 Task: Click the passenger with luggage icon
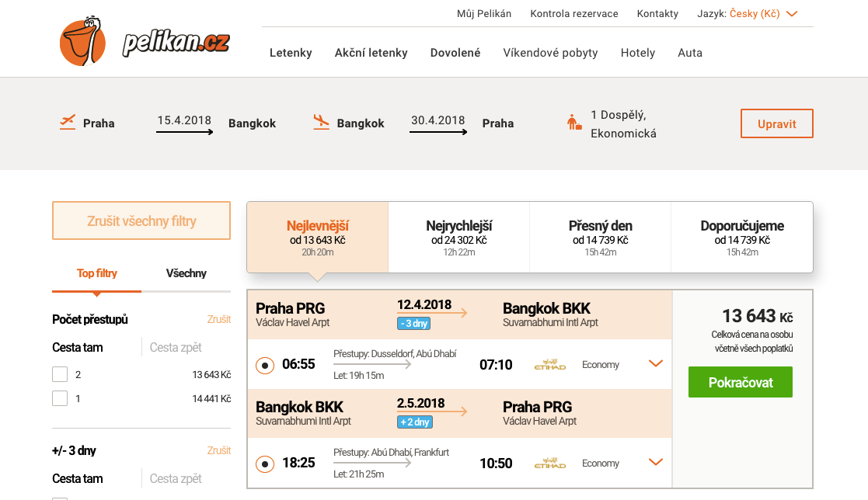[x=574, y=123]
